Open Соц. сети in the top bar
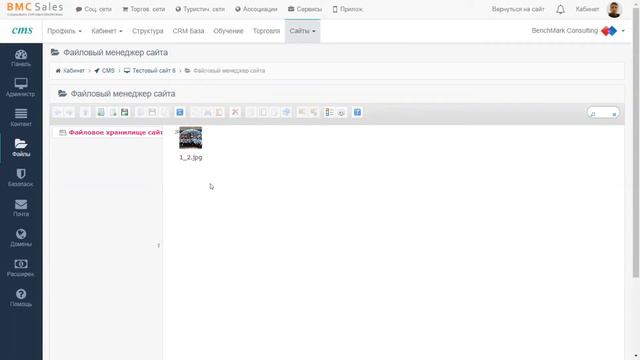This screenshot has height=360, width=640. [93, 9]
